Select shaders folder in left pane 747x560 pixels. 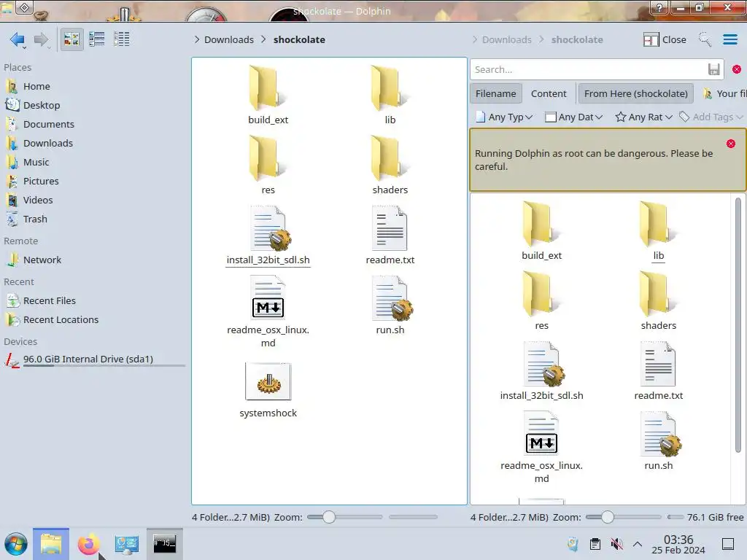coord(390,165)
